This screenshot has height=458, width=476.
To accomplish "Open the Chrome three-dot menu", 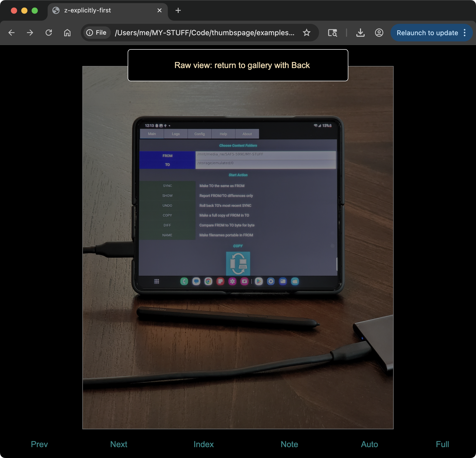I will coord(465,33).
